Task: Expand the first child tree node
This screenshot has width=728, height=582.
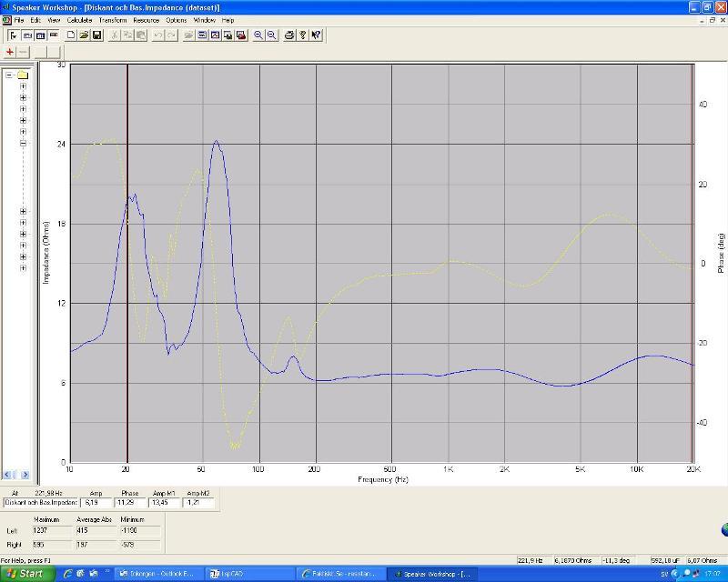Action: [x=23, y=86]
